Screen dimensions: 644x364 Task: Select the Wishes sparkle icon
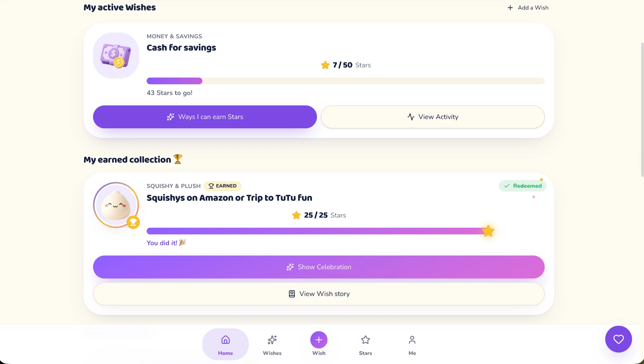click(272, 340)
